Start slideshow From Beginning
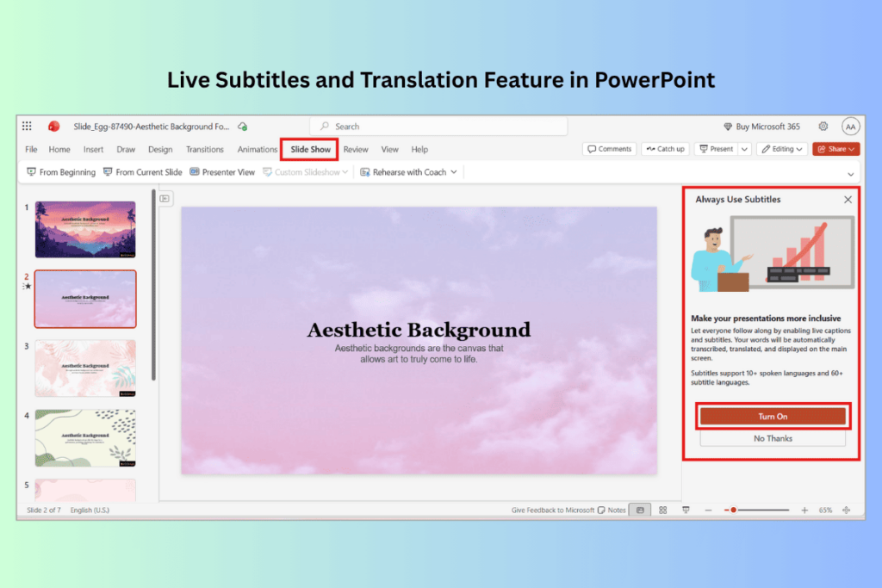Image resolution: width=882 pixels, height=588 pixels. (61, 172)
